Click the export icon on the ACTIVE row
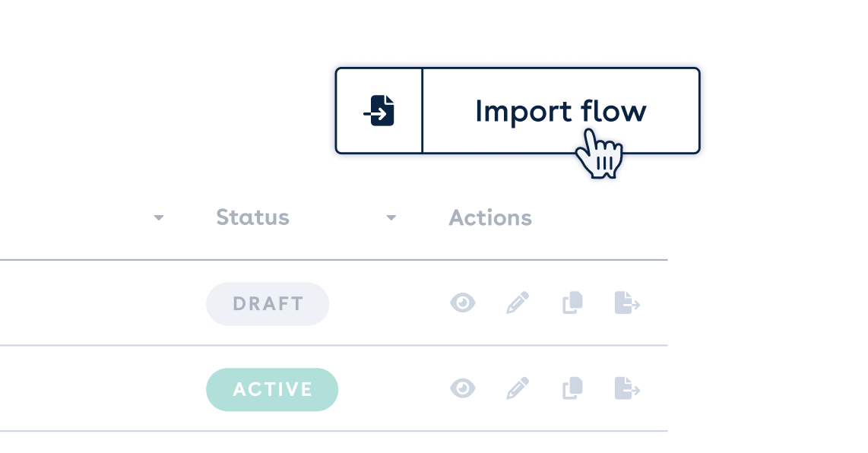Image resolution: width=868 pixels, height=453 pixels. tap(627, 388)
